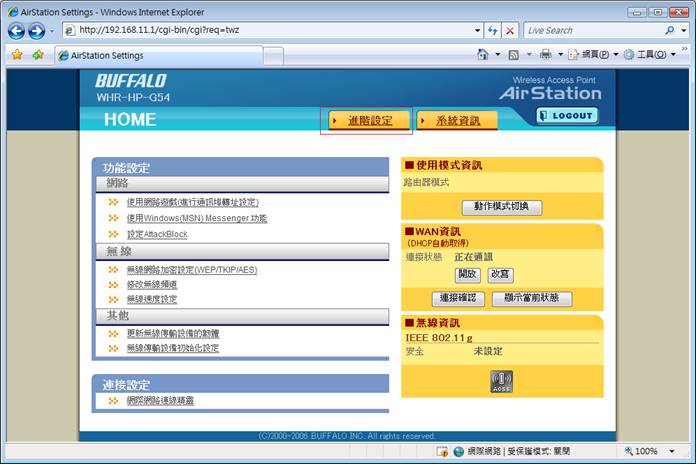This screenshot has height=464, width=696.
Task: Expand the address bar history dropdown
Action: (x=478, y=31)
